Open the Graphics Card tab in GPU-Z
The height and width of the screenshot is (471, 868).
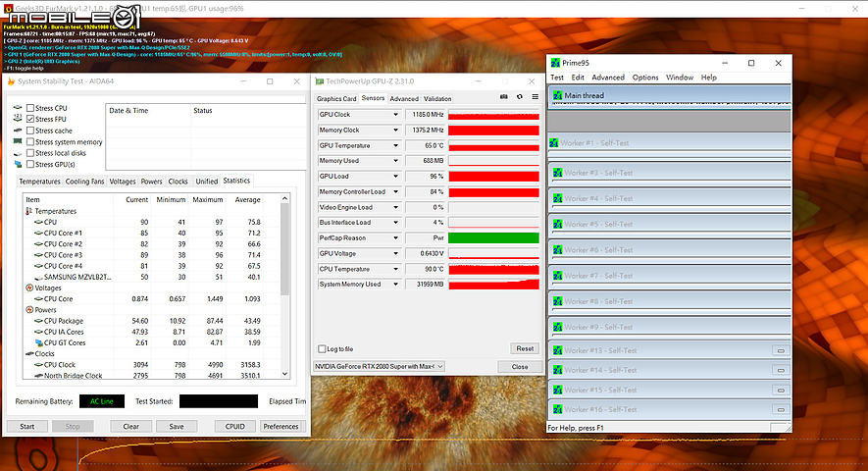tap(336, 99)
